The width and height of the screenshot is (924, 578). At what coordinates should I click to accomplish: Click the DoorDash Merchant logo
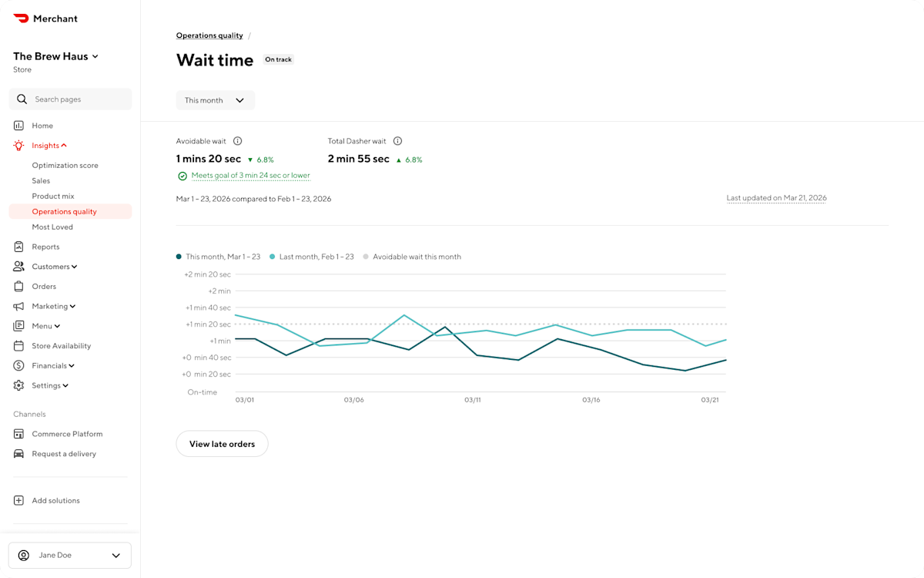45,18
